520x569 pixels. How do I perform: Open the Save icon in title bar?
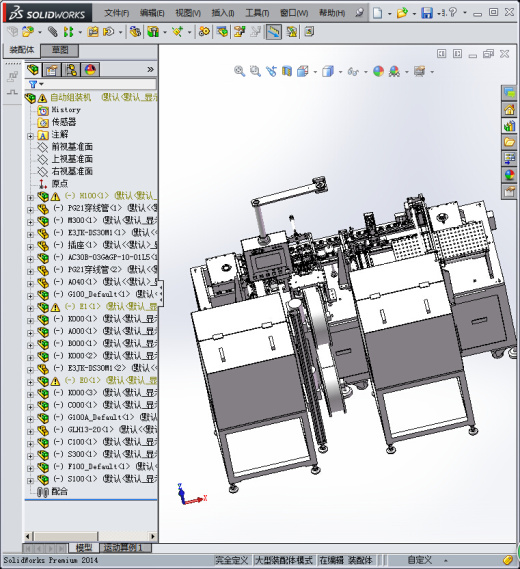(x=427, y=13)
